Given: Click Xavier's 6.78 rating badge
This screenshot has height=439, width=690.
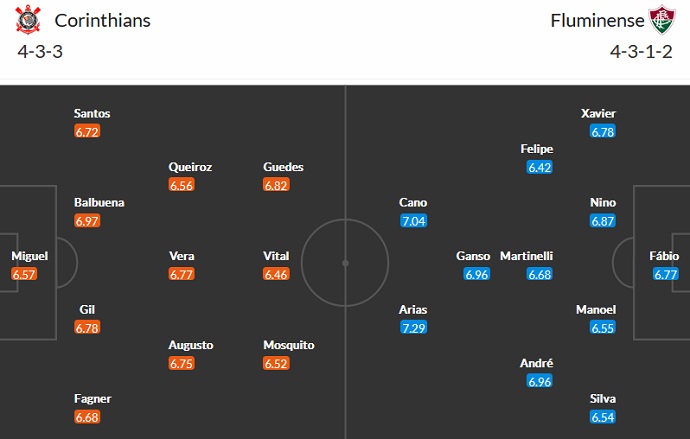Looking at the screenshot, I should point(603,131).
